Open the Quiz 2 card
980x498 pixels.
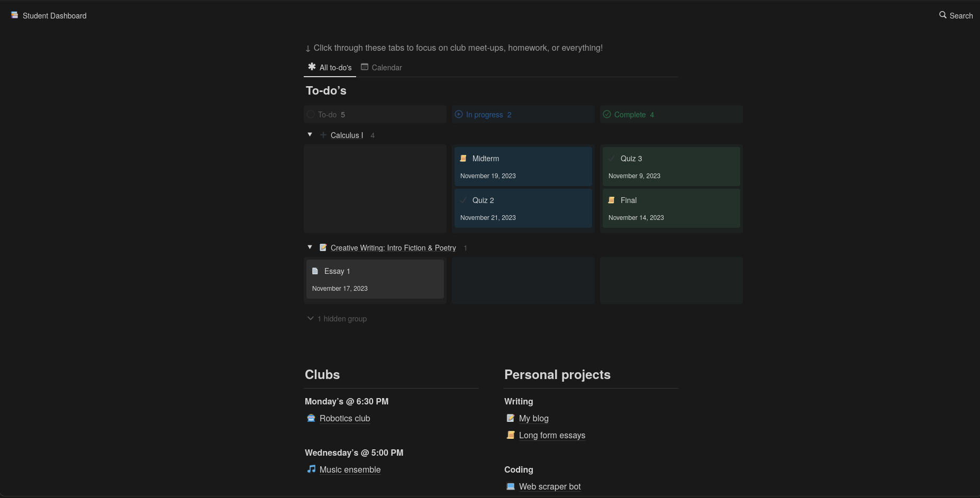coord(523,208)
